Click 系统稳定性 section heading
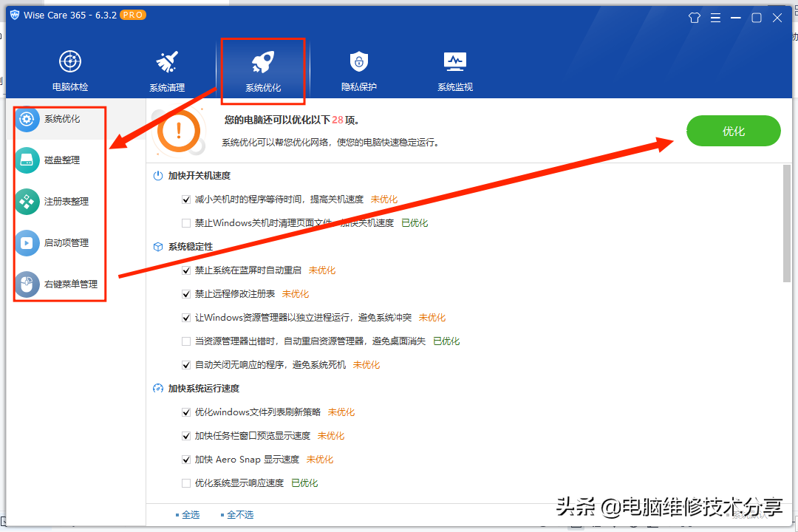The height and width of the screenshot is (532, 798). 191,246
